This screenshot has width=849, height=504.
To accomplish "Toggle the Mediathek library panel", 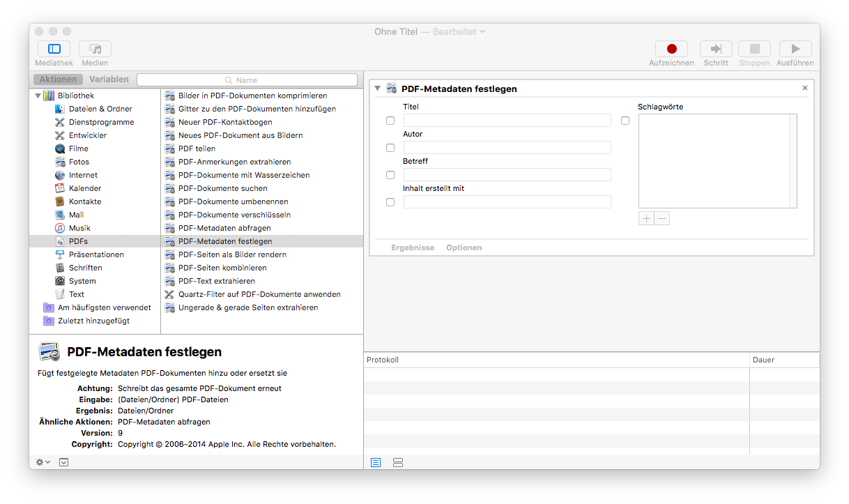I will tap(54, 49).
